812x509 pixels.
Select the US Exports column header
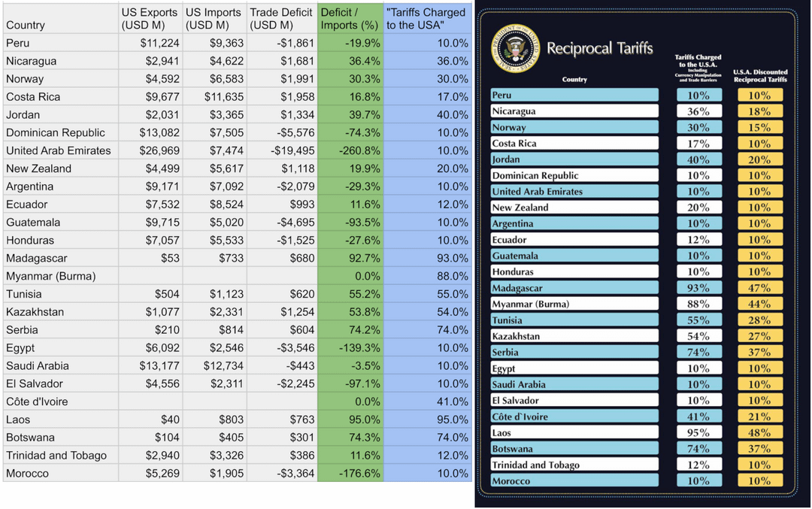coord(150,19)
